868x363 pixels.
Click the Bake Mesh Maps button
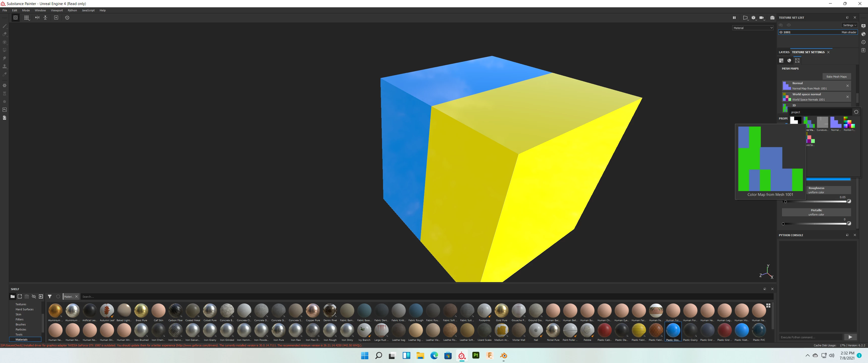836,77
